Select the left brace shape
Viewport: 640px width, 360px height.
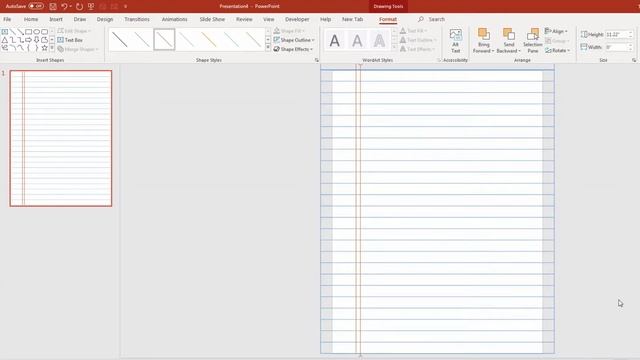pyautogui.click(x=29, y=48)
